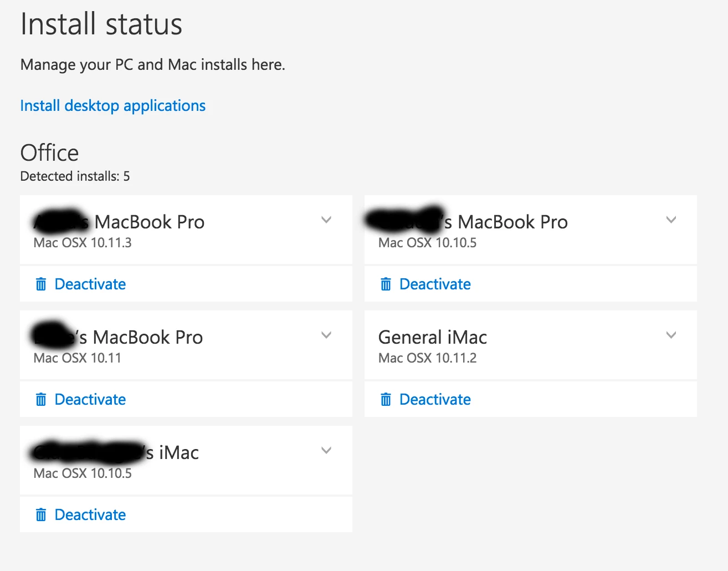Expand the General iMac card chevron

click(671, 335)
